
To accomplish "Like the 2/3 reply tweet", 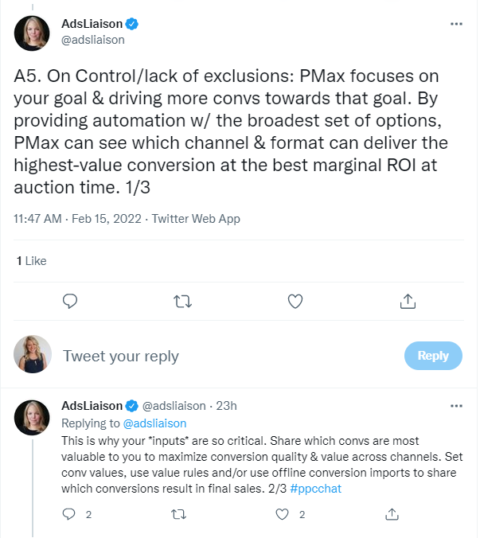I will (x=282, y=514).
